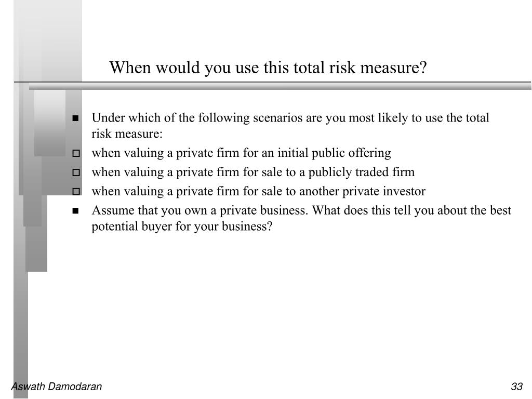This screenshot has width=532, height=399.
Task: Check the box for initial public offering option
Action: click(x=76, y=153)
